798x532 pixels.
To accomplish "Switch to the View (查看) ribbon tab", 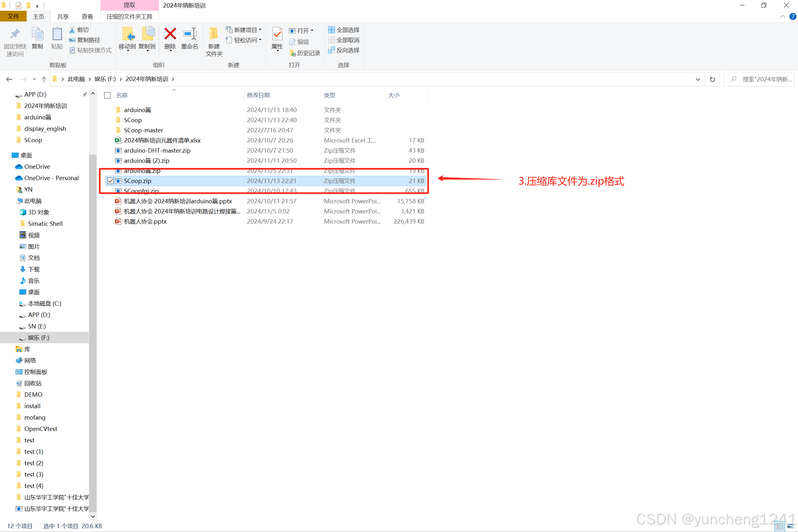I will (x=87, y=16).
